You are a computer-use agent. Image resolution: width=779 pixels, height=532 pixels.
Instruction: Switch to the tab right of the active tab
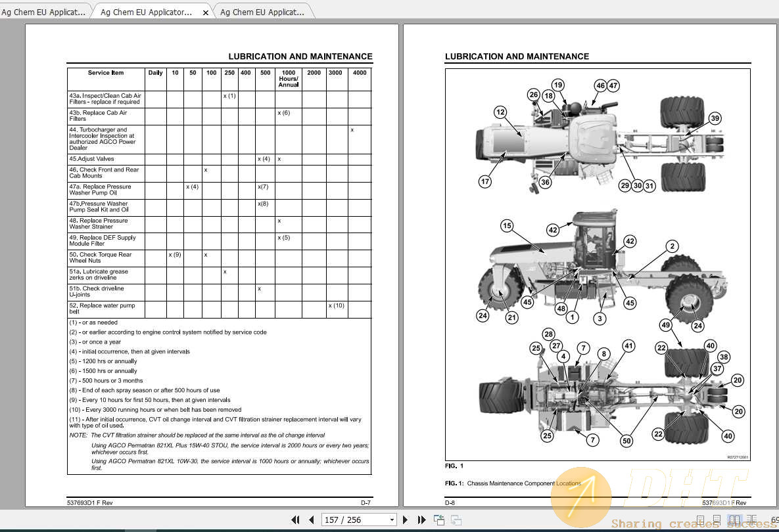click(262, 12)
